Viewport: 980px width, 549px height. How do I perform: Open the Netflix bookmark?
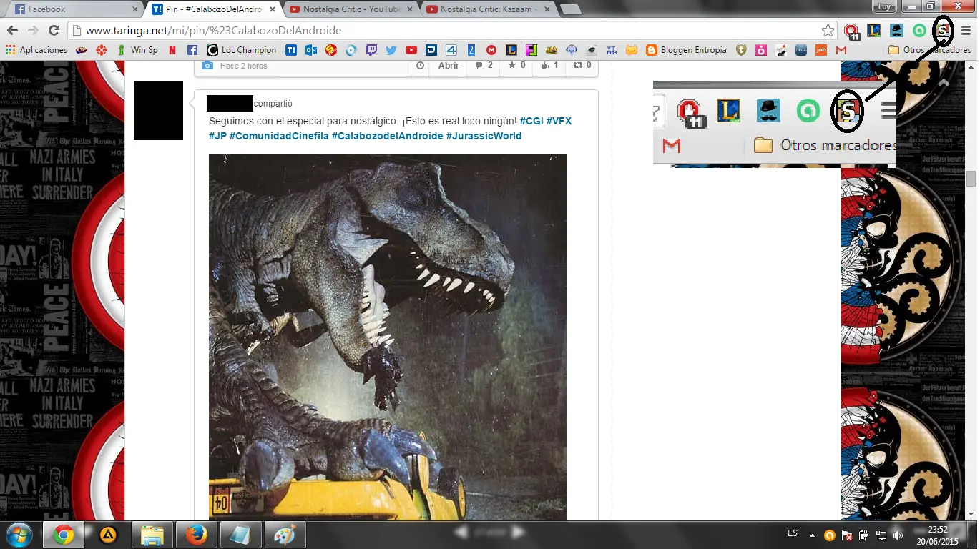click(x=172, y=50)
